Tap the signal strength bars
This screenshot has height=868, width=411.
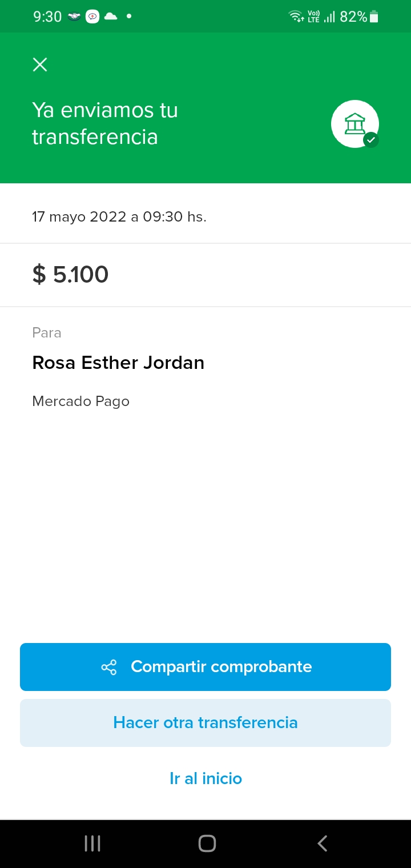point(329,17)
